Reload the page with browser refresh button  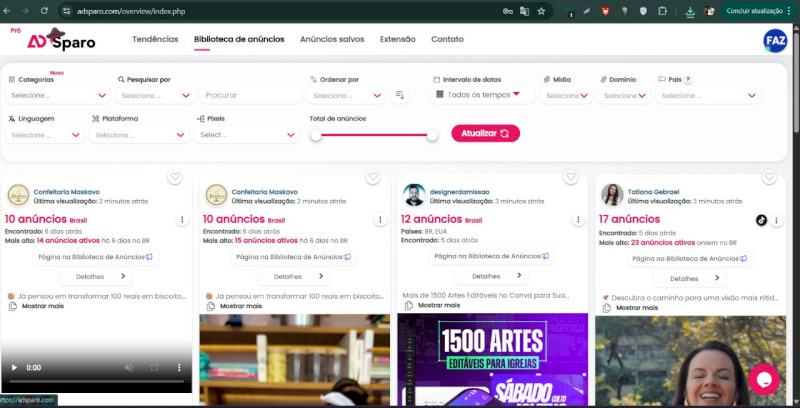44,11
